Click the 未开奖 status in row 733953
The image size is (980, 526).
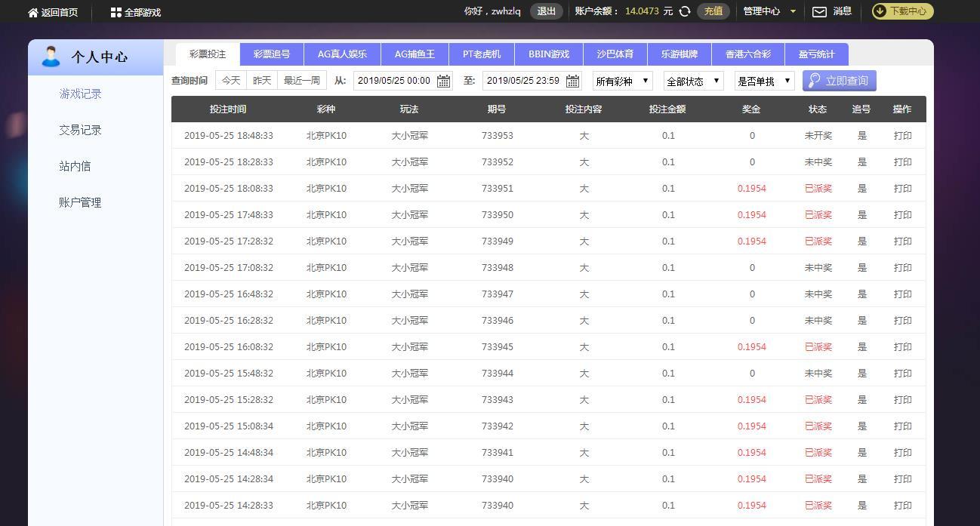pos(818,136)
